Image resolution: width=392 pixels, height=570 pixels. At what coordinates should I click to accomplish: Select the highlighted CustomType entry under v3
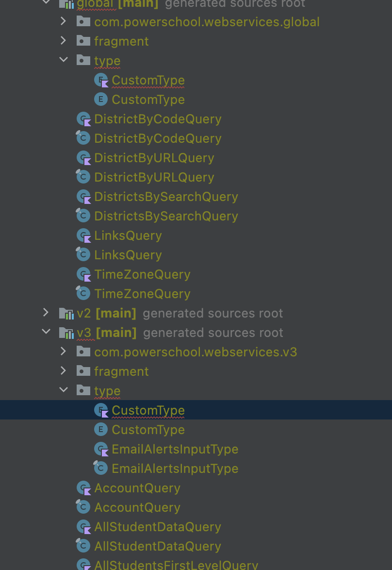point(148,410)
